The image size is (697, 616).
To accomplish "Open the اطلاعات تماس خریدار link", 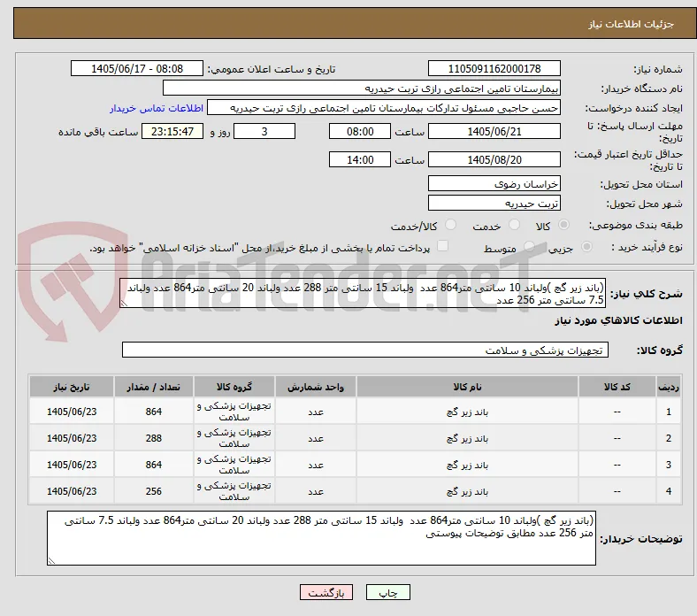I will click(x=157, y=108).
